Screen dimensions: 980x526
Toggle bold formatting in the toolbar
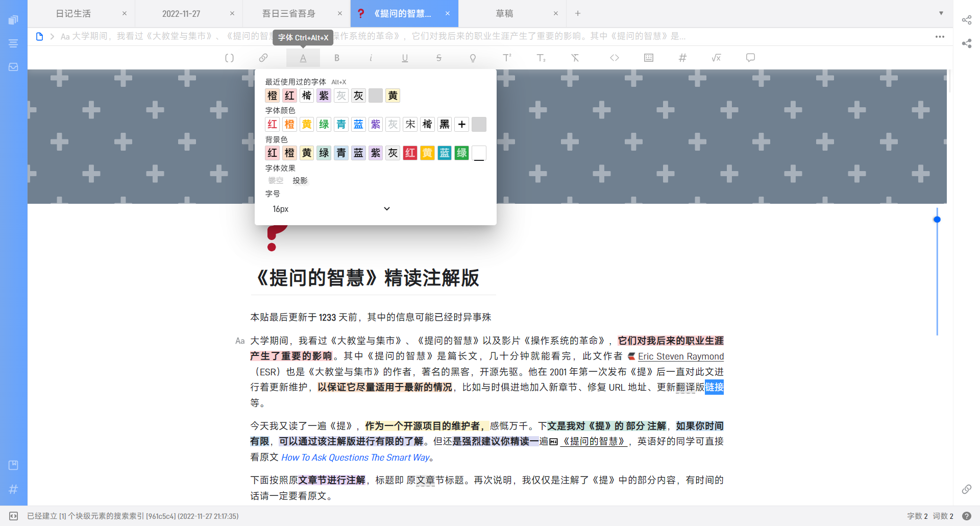337,58
